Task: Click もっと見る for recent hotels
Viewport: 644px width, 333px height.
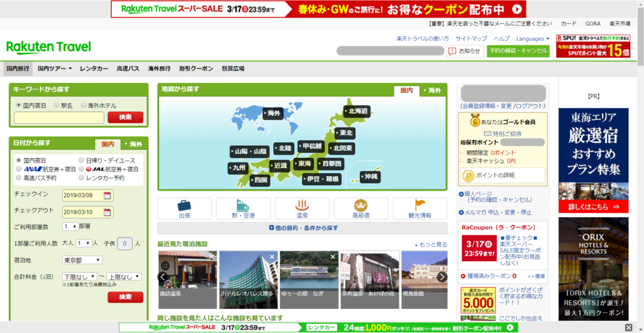Action: [x=431, y=245]
